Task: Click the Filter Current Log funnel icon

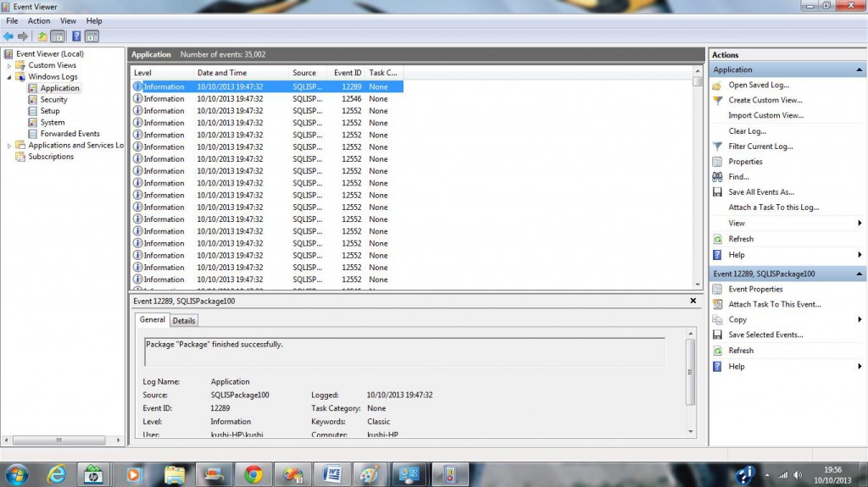Action: [x=717, y=147]
